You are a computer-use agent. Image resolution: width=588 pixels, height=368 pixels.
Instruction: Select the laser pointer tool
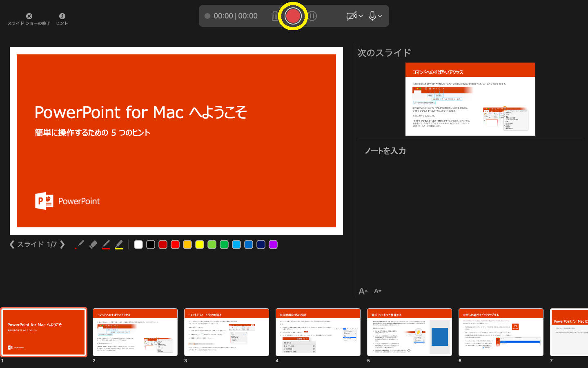(x=80, y=245)
